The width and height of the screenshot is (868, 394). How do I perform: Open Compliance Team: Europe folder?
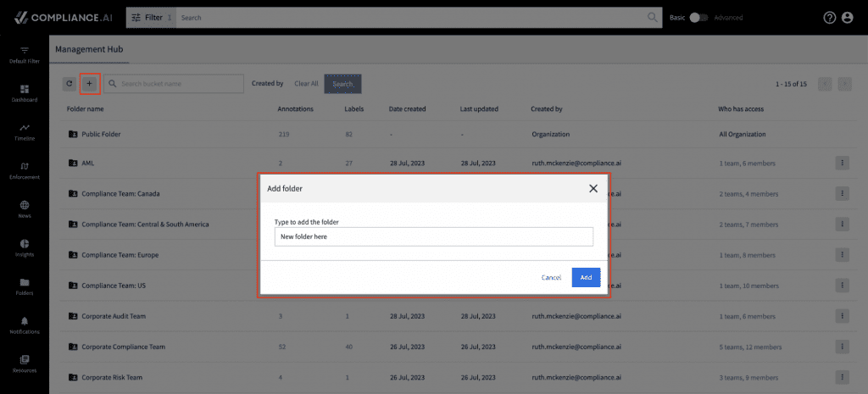(120, 255)
